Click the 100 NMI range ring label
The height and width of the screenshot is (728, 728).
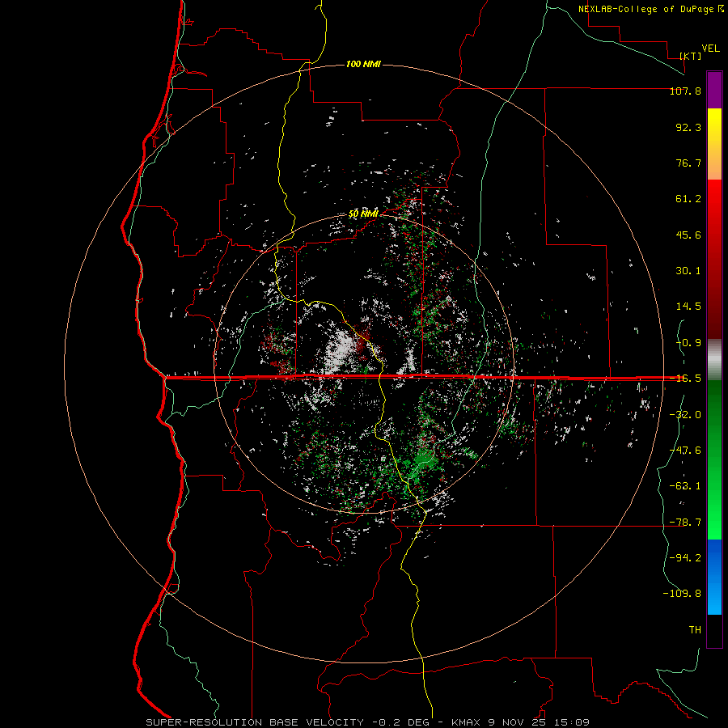pyautogui.click(x=363, y=64)
